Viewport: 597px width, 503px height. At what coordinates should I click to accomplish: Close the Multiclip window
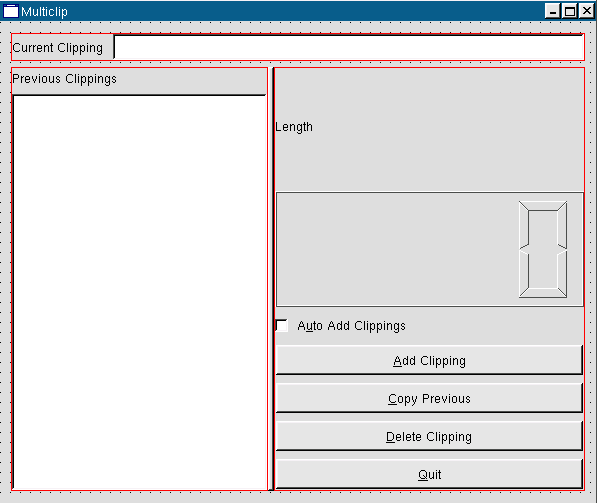(587, 11)
